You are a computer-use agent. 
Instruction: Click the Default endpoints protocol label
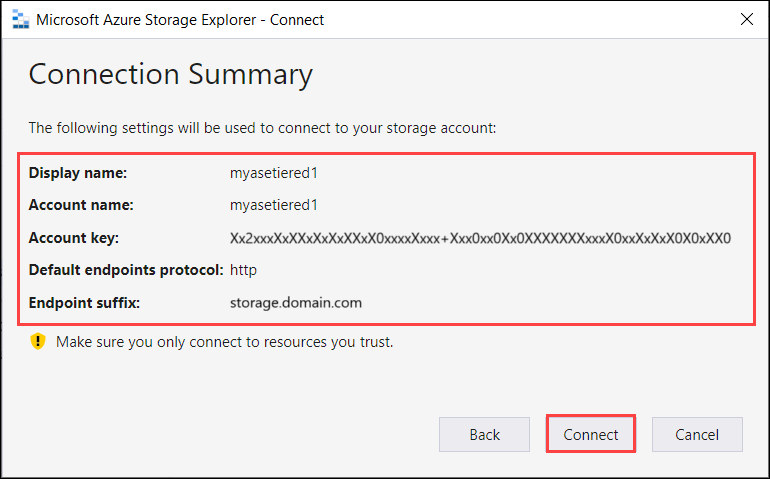pyautogui.click(x=126, y=270)
